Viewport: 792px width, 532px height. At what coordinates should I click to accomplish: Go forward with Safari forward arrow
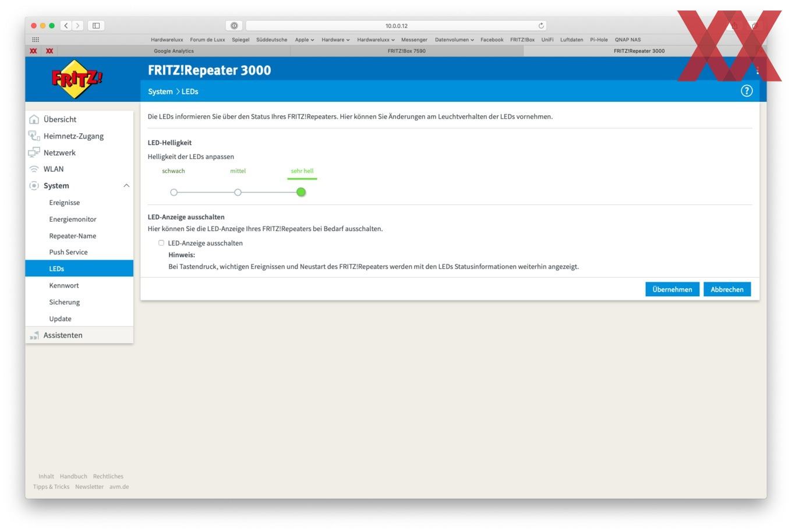coord(78,26)
